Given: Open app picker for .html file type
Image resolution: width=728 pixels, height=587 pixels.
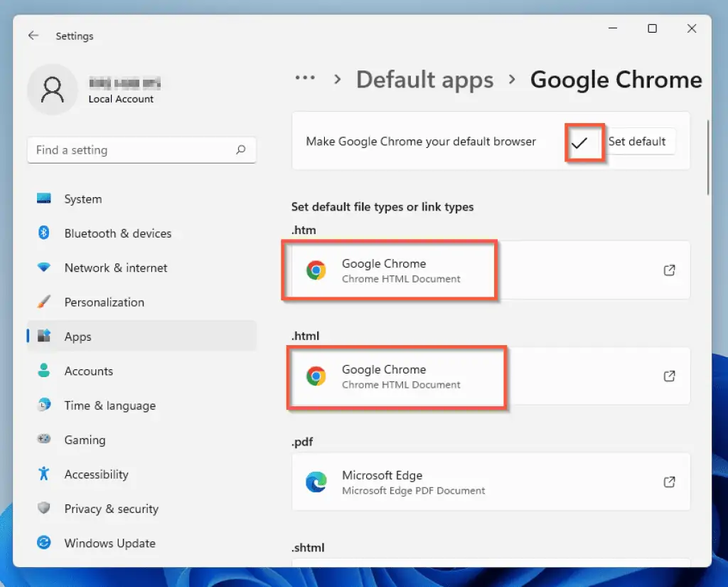Looking at the screenshot, I should [x=669, y=376].
